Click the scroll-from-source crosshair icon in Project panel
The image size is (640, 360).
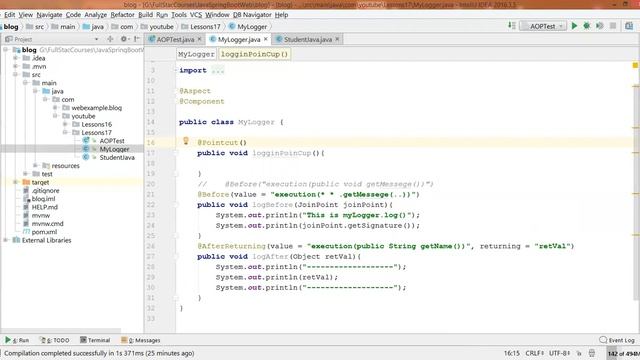pos(110,39)
